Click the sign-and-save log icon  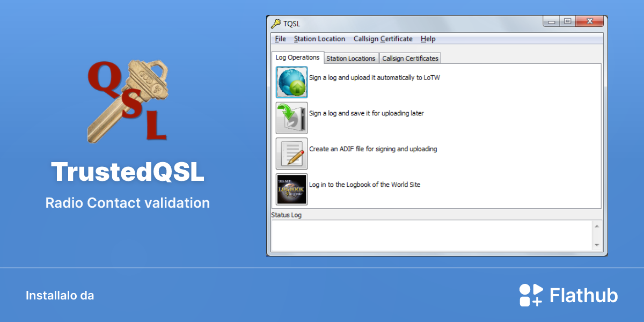tap(292, 118)
